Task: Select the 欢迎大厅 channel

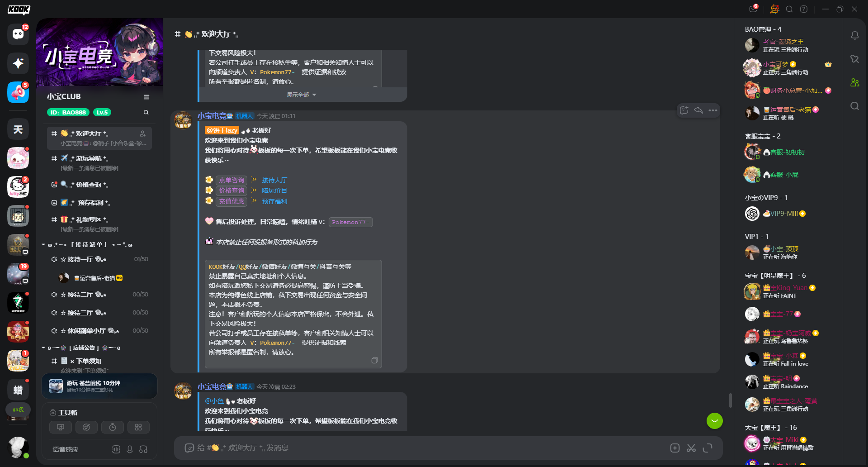Action: click(99, 138)
